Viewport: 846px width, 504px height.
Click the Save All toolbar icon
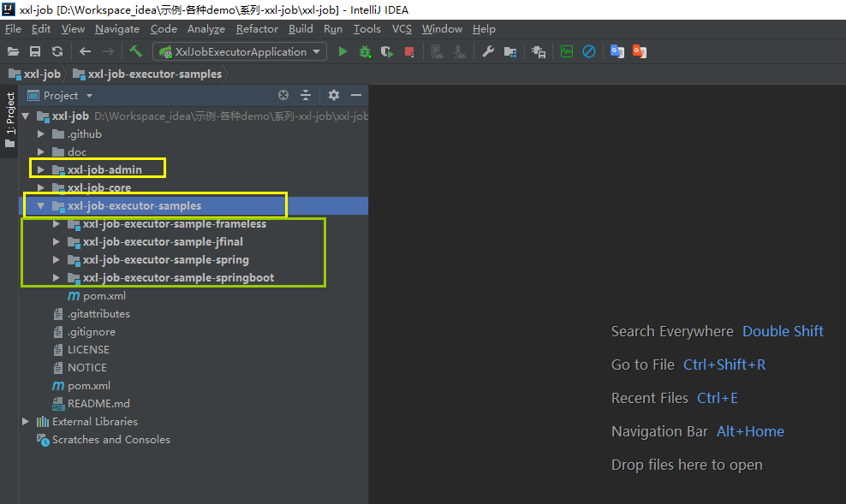click(x=35, y=51)
